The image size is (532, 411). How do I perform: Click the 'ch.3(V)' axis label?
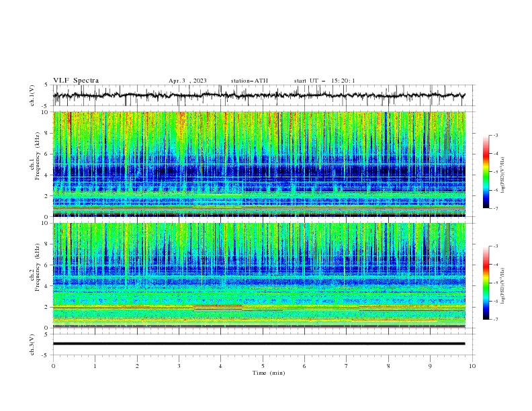pos(32,345)
